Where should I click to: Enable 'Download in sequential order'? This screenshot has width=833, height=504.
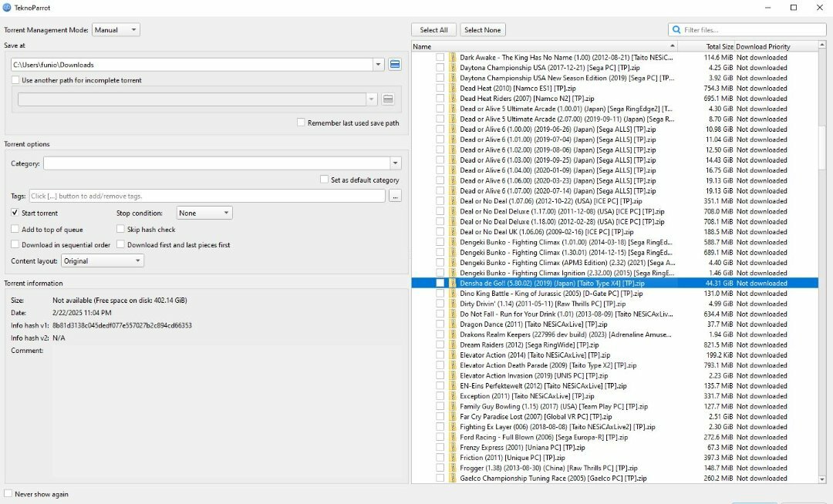pyautogui.click(x=15, y=244)
